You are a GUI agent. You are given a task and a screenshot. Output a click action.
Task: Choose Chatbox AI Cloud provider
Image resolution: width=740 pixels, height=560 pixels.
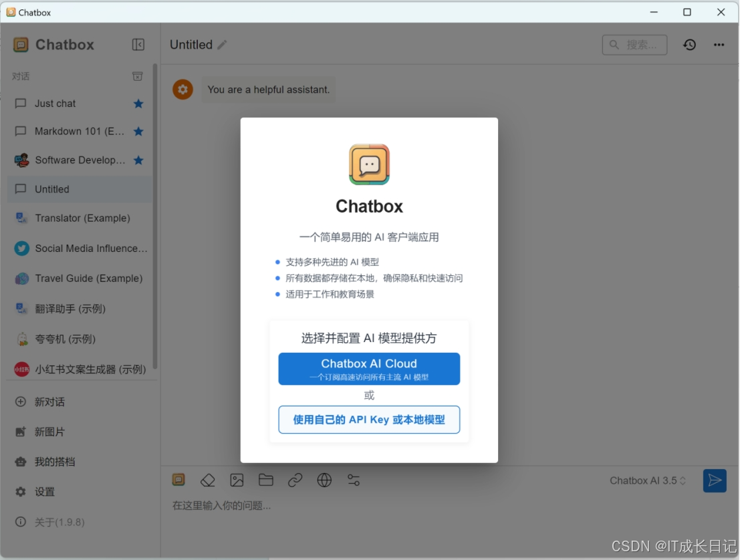tap(369, 369)
